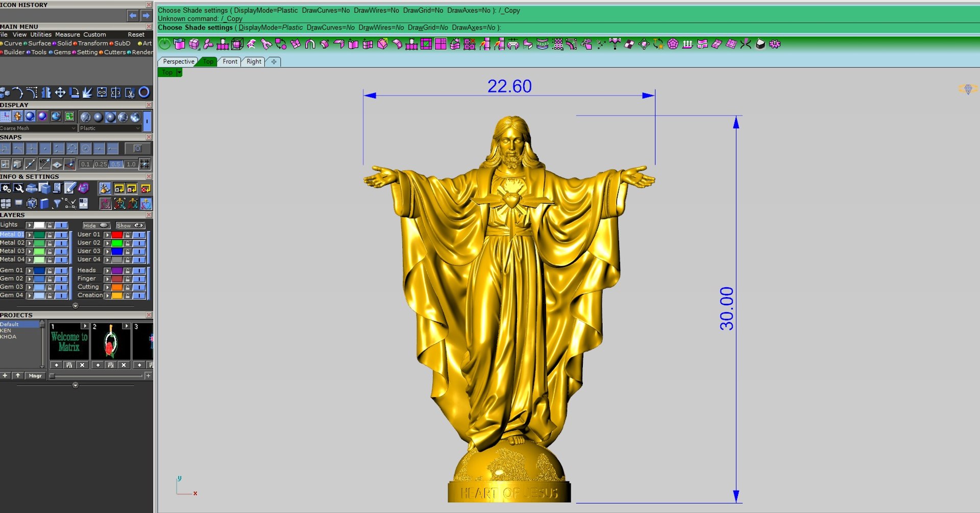Open the Measure menu
This screenshot has height=513, width=980.
click(x=67, y=35)
